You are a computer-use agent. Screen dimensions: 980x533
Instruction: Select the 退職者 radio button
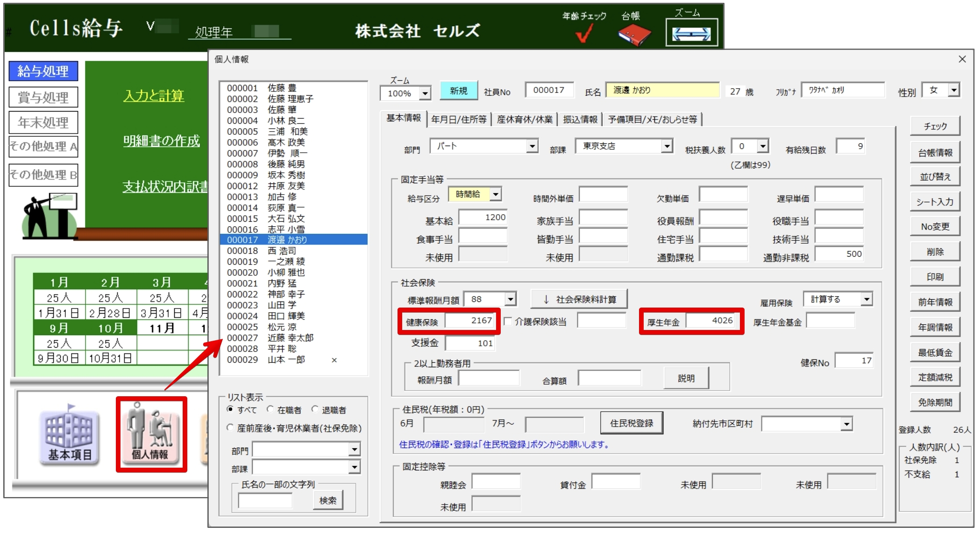coord(315,409)
